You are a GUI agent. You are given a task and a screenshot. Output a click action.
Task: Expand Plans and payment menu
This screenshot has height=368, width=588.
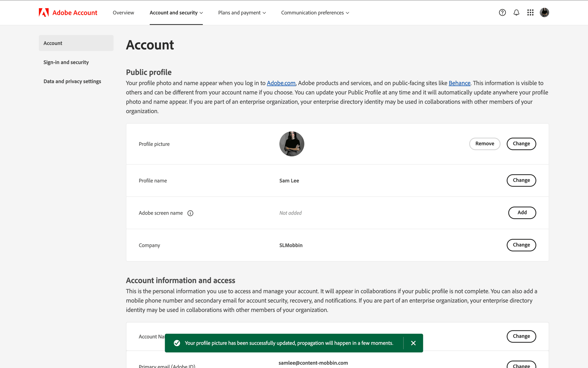(242, 13)
